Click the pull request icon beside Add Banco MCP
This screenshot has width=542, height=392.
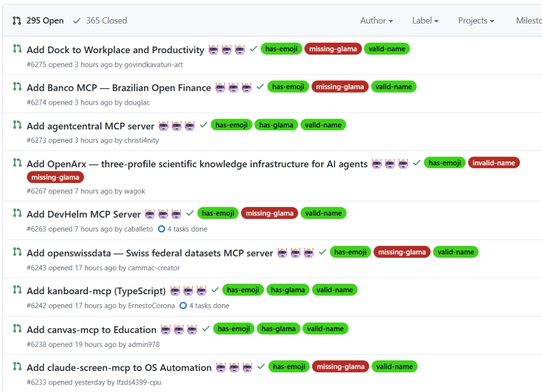pos(17,86)
